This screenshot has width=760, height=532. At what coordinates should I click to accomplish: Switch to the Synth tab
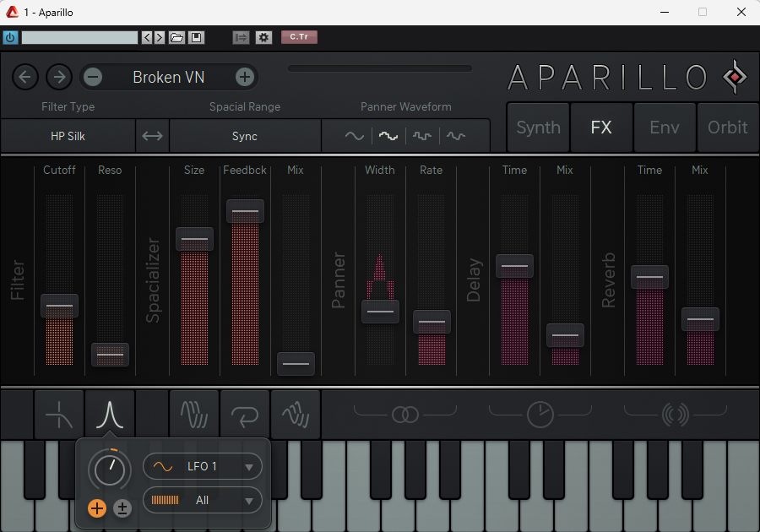[539, 128]
